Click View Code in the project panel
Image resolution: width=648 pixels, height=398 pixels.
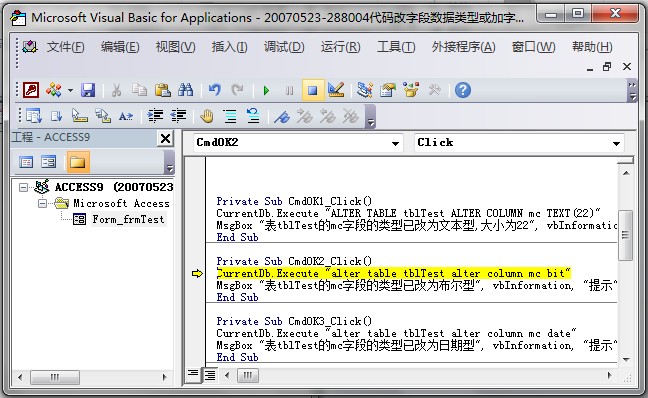[26, 162]
